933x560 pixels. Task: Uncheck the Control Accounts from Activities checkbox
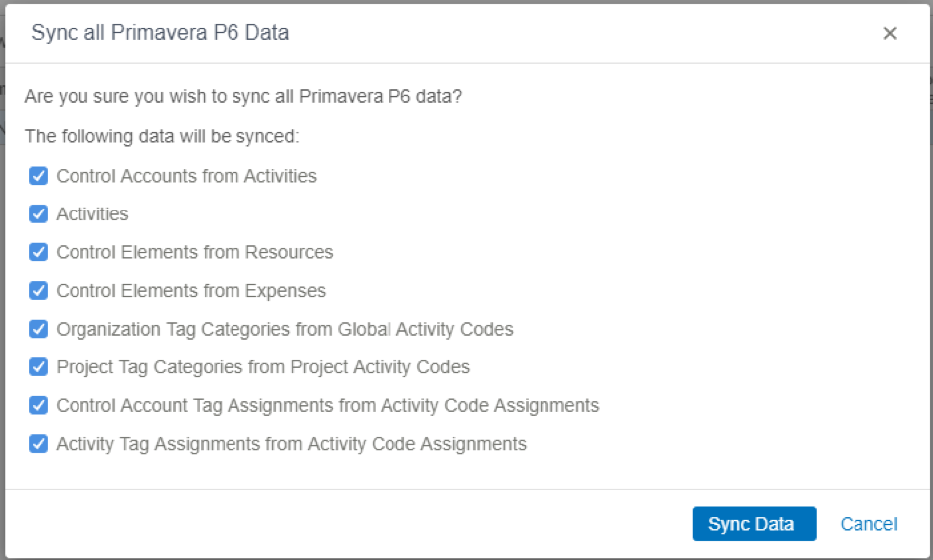click(38, 176)
